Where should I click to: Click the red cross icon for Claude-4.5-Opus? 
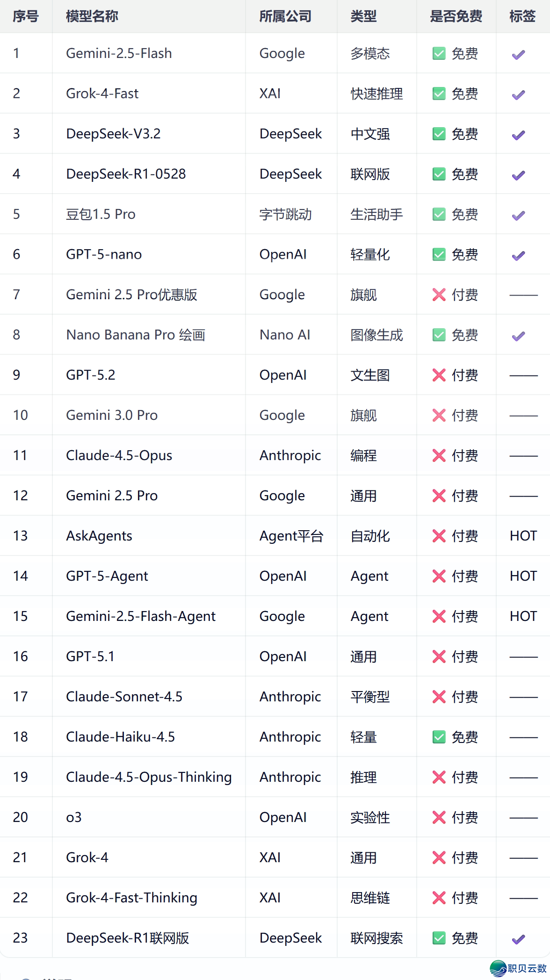(439, 455)
